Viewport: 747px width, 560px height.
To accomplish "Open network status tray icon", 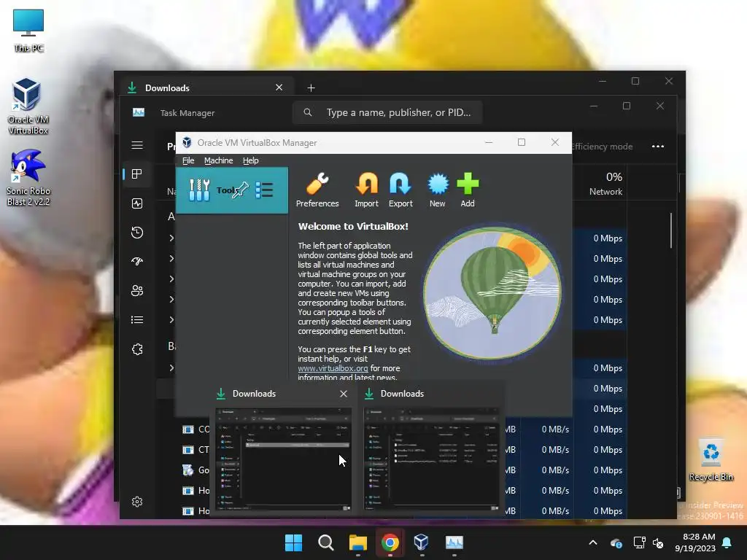I will 639,542.
